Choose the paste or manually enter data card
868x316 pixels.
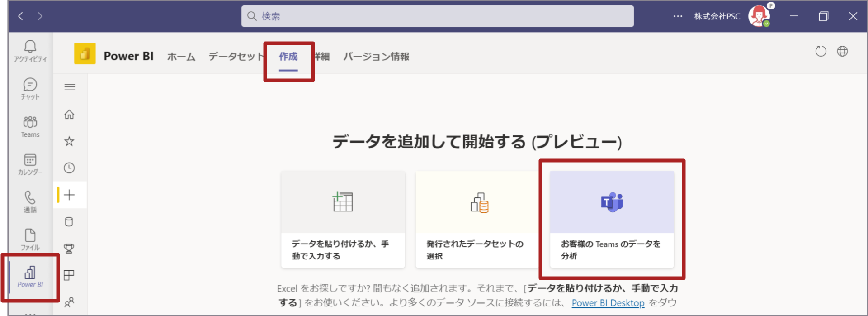343,219
